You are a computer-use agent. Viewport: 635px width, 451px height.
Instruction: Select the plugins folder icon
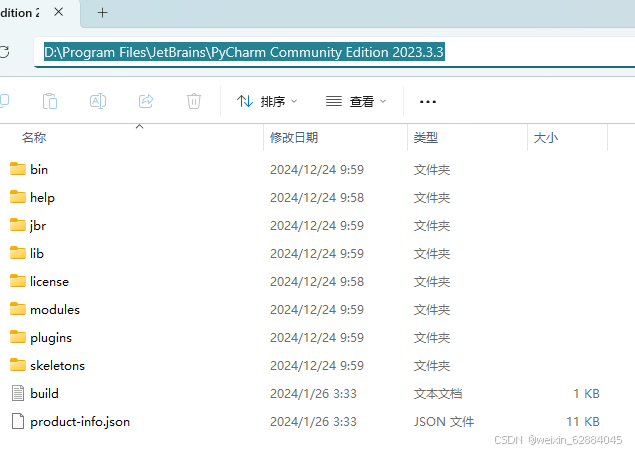pos(18,337)
